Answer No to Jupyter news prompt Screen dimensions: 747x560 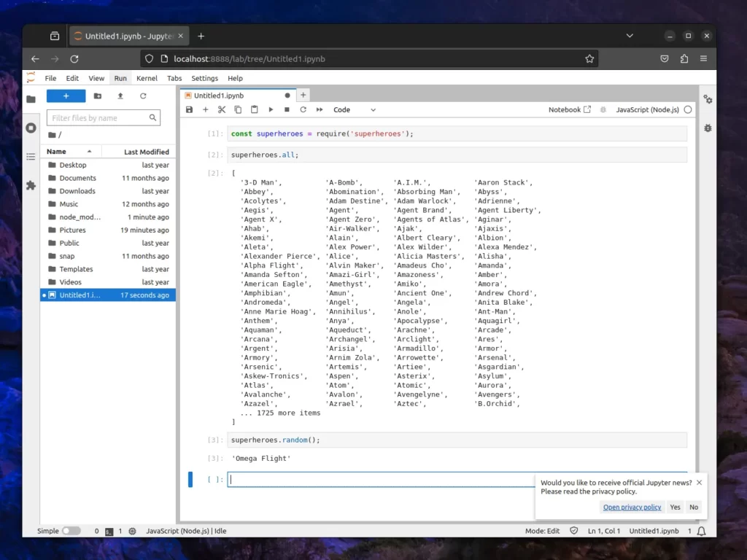click(694, 507)
